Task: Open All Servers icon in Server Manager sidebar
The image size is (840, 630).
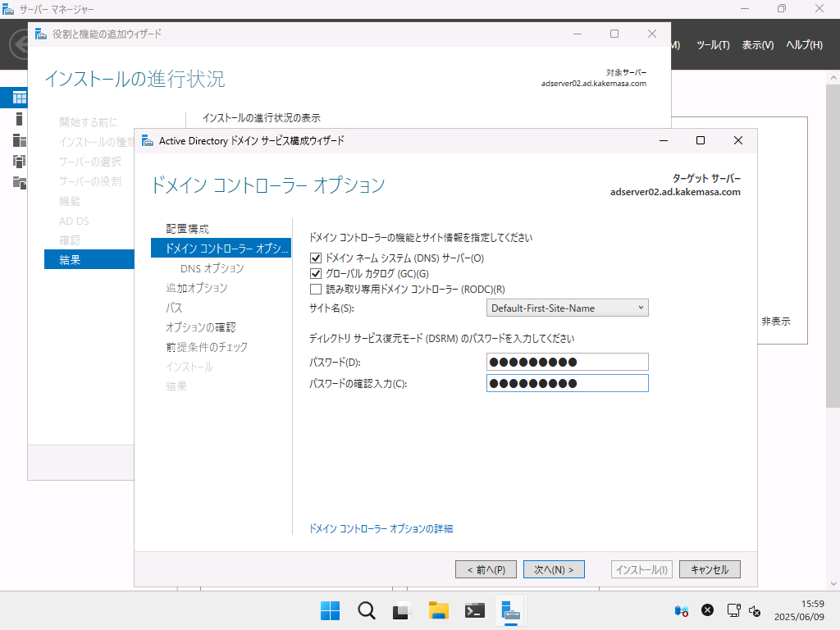Action: coord(20,140)
